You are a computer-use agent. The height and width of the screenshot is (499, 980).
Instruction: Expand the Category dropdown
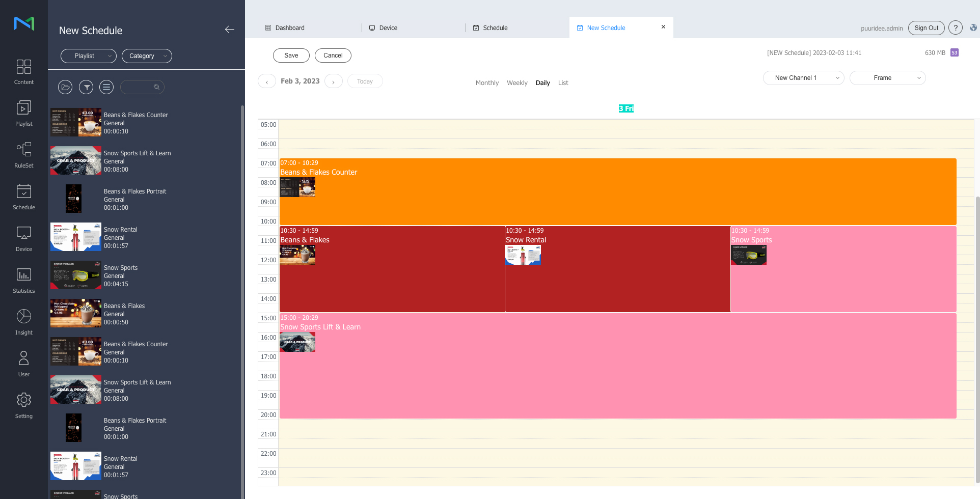pyautogui.click(x=147, y=56)
